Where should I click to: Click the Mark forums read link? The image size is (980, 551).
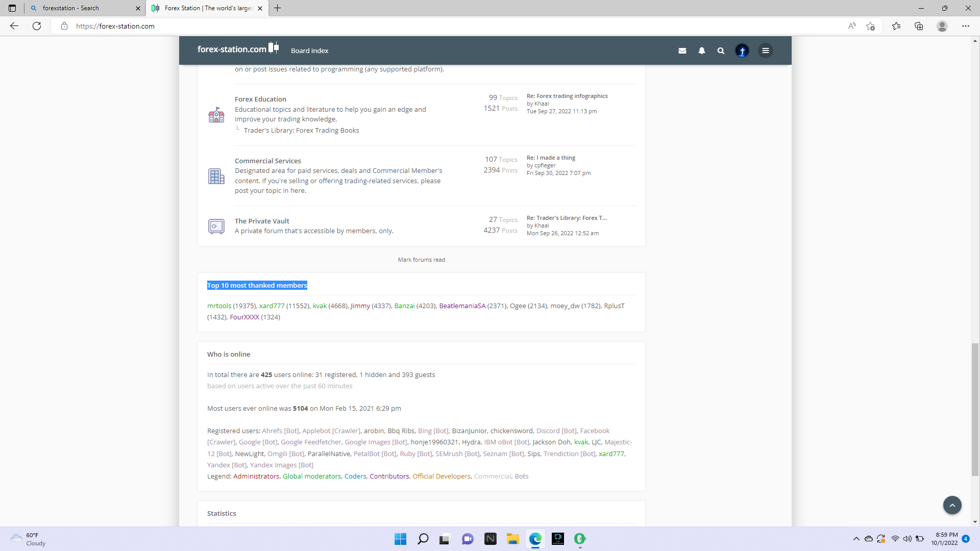(x=421, y=260)
